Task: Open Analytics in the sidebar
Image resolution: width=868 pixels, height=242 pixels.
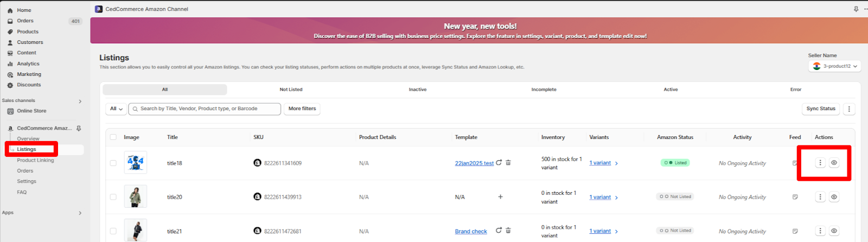Action: (28, 63)
